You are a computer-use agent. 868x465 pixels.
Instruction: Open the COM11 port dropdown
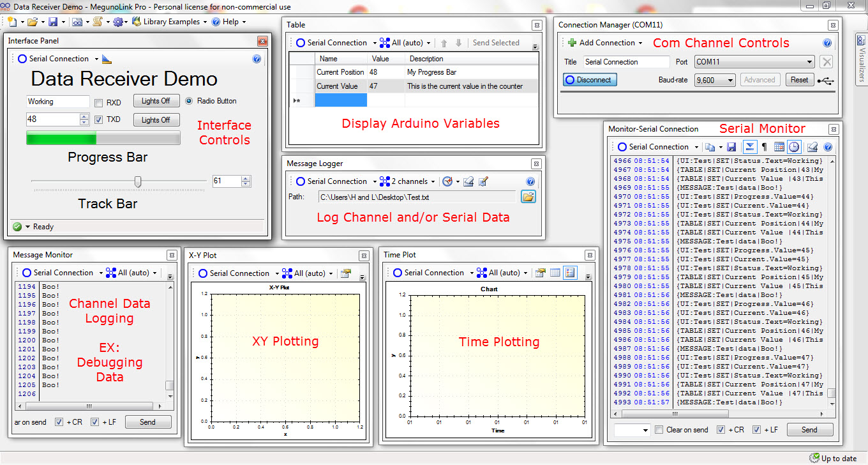[810, 62]
